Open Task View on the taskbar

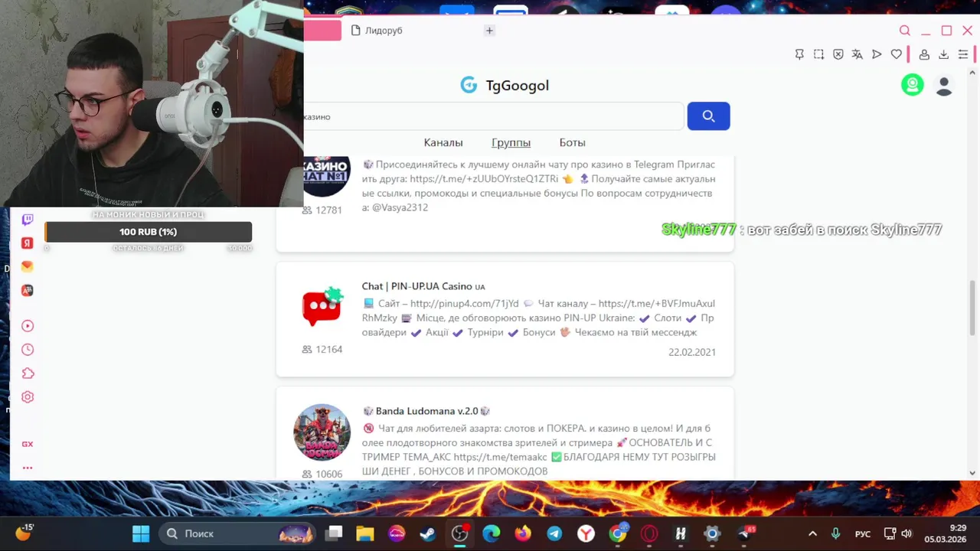click(x=334, y=533)
